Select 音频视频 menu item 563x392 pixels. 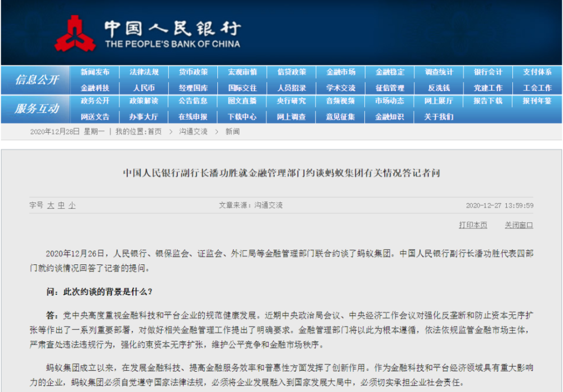pyautogui.click(x=341, y=101)
